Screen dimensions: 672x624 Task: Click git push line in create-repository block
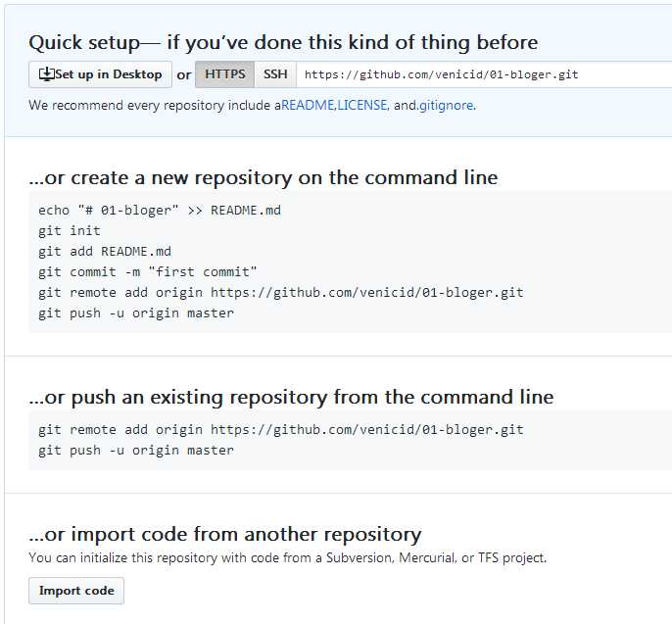click(136, 313)
